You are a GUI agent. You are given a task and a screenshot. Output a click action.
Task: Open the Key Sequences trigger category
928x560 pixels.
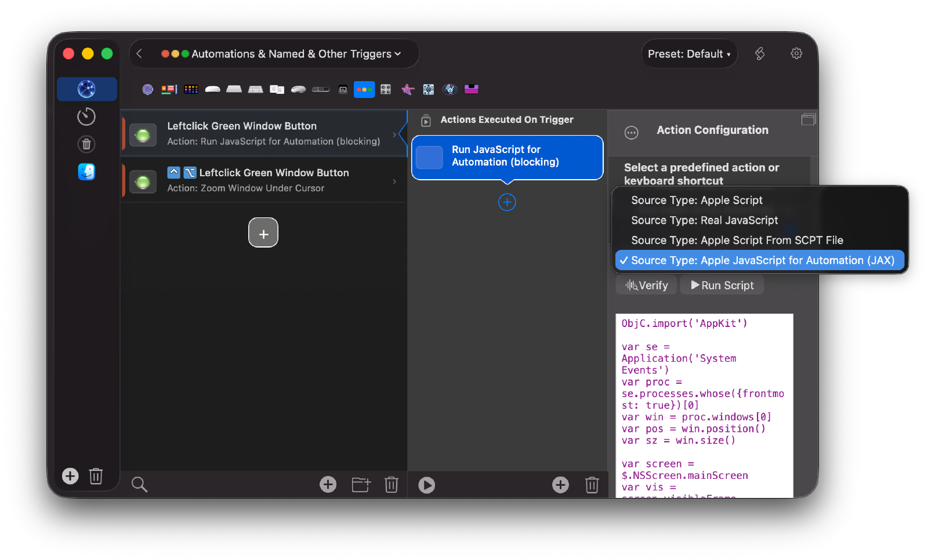click(277, 89)
